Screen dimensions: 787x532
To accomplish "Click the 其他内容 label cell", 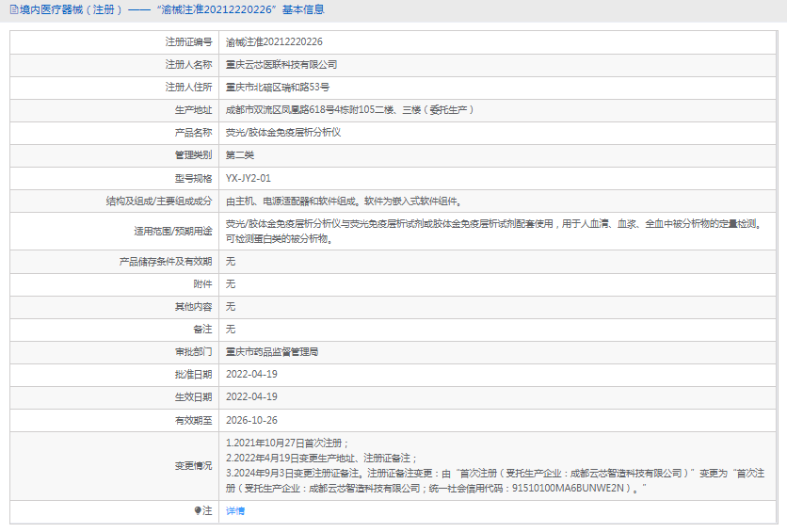I will click(x=115, y=307).
